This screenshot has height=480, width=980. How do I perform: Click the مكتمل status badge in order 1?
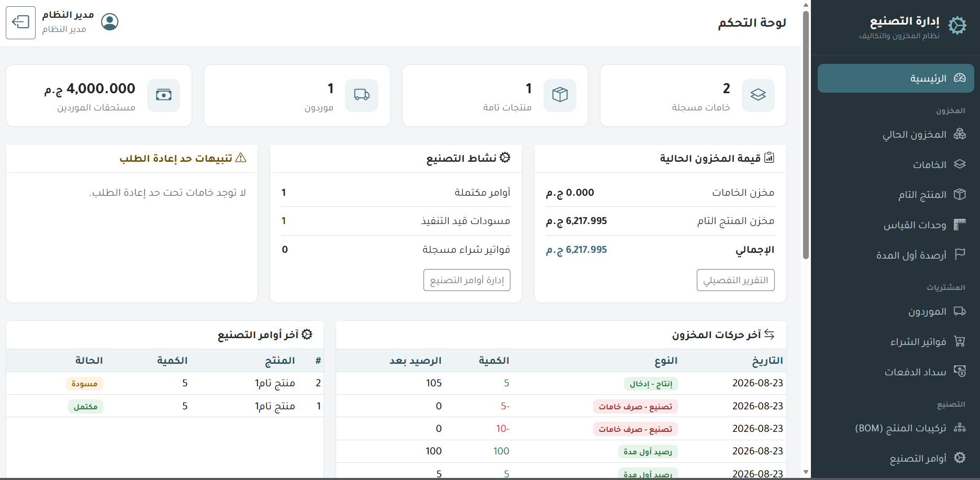(85, 407)
